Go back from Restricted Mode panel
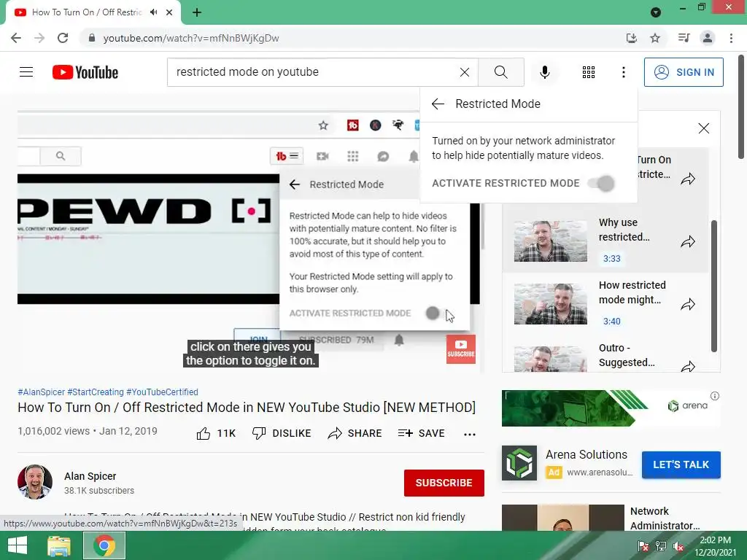The image size is (747, 560). pos(438,104)
